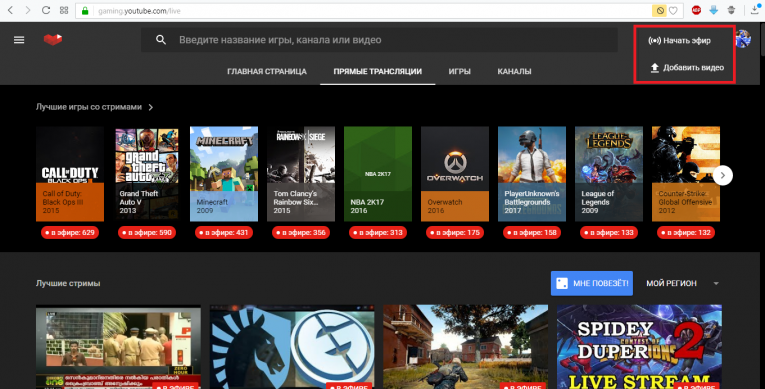Click the "Добавить видео" button
Screen dimensions: 765x389
(x=686, y=68)
